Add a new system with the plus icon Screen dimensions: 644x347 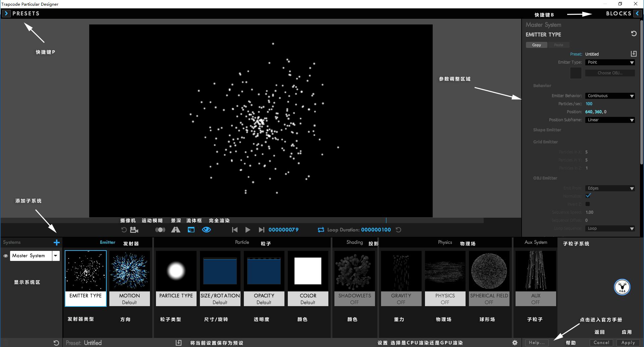(x=57, y=242)
